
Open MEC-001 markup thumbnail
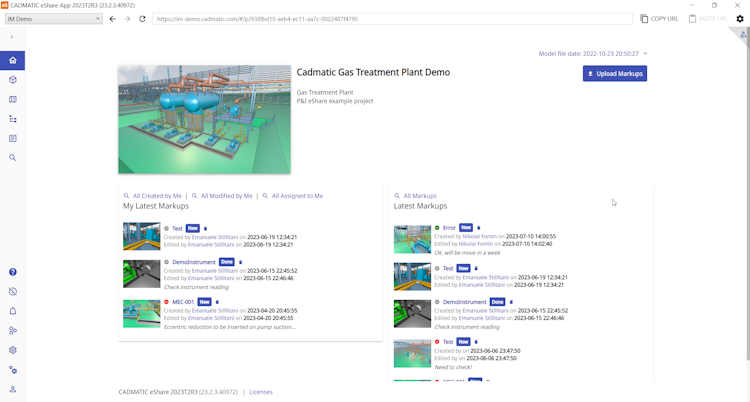click(142, 313)
